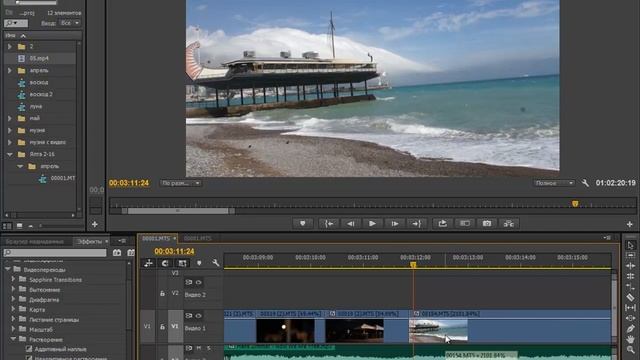Go to Out point in monitor
Screen dimensions: 640x360
coord(416,223)
